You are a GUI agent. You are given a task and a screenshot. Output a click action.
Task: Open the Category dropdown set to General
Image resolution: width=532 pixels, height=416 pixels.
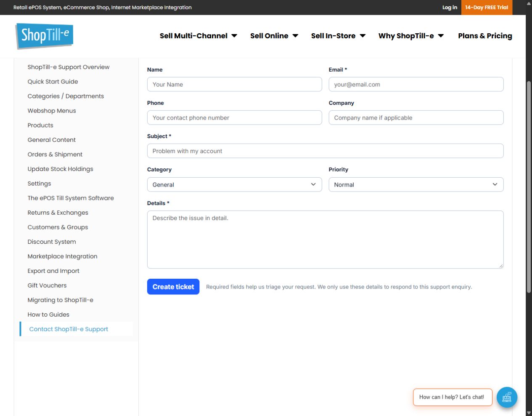234,184
